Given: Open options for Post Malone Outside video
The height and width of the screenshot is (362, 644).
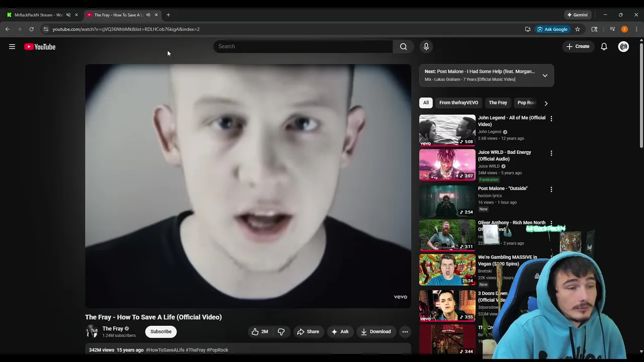Looking at the screenshot, I should [551, 190].
